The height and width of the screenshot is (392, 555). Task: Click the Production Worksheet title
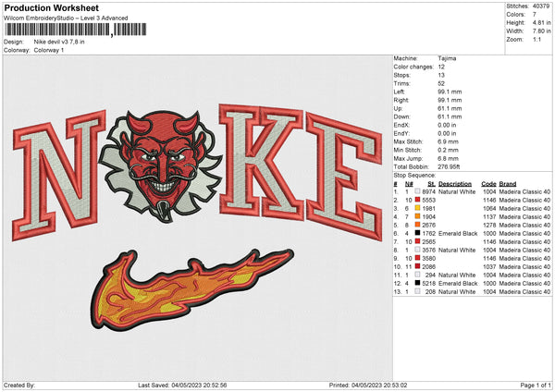click(51, 7)
